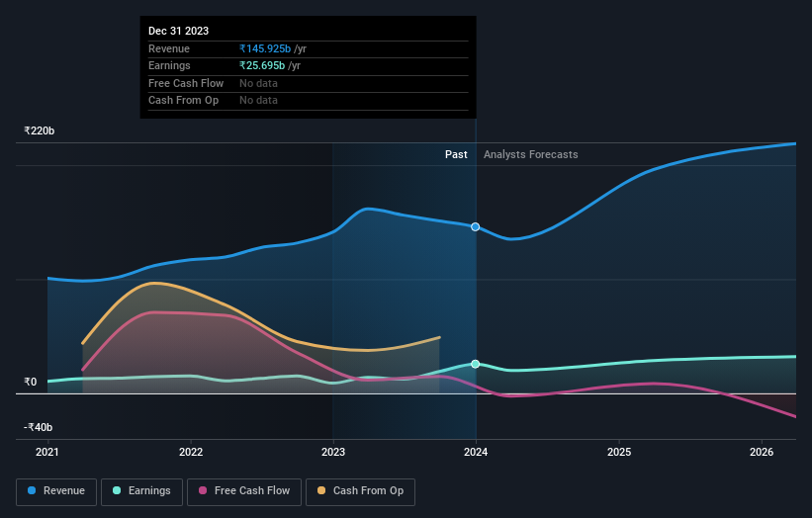Toggle the Cash From Op legend button
Screen dimensions: 812x518
tap(360, 491)
